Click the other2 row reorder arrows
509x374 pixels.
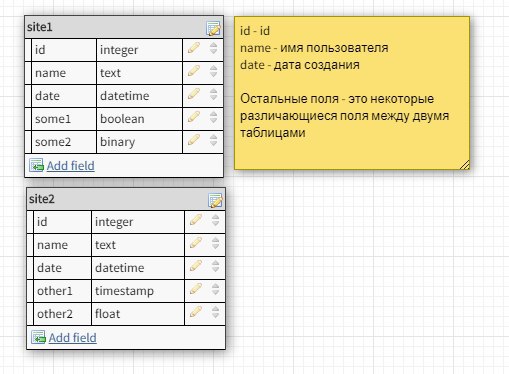coord(215,312)
